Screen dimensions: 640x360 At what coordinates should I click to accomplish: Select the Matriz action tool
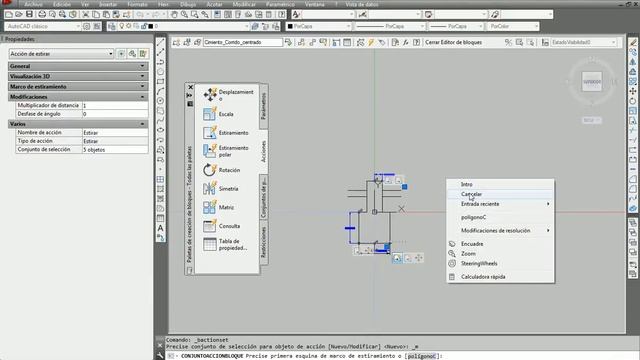tap(218, 207)
